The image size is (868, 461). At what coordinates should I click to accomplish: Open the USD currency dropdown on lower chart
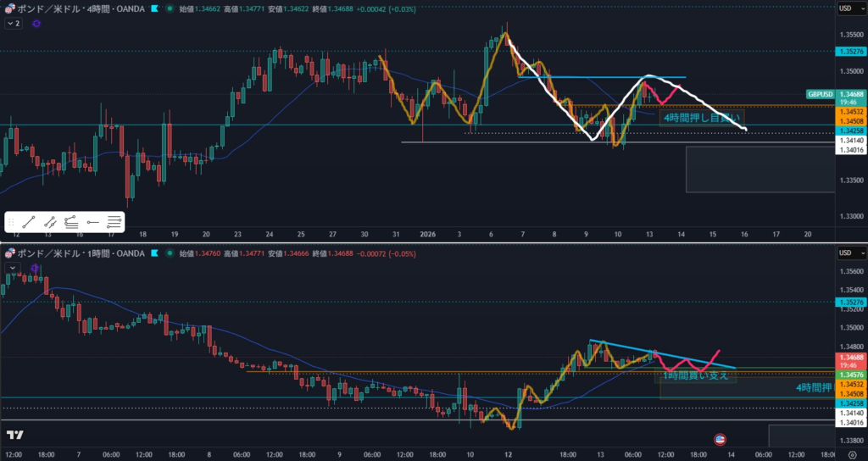848,253
